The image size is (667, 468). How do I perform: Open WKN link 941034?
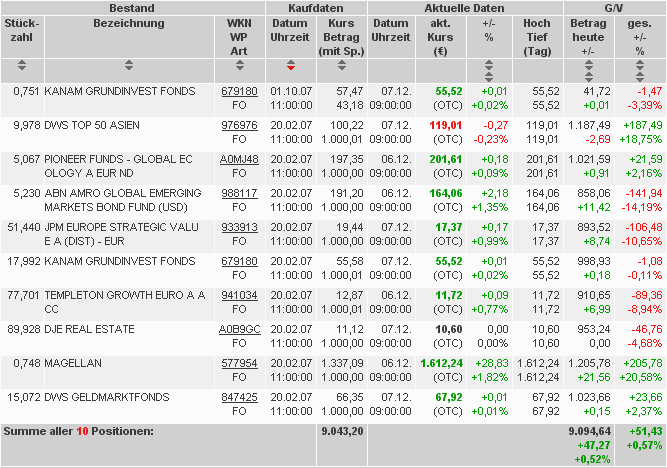click(239, 295)
